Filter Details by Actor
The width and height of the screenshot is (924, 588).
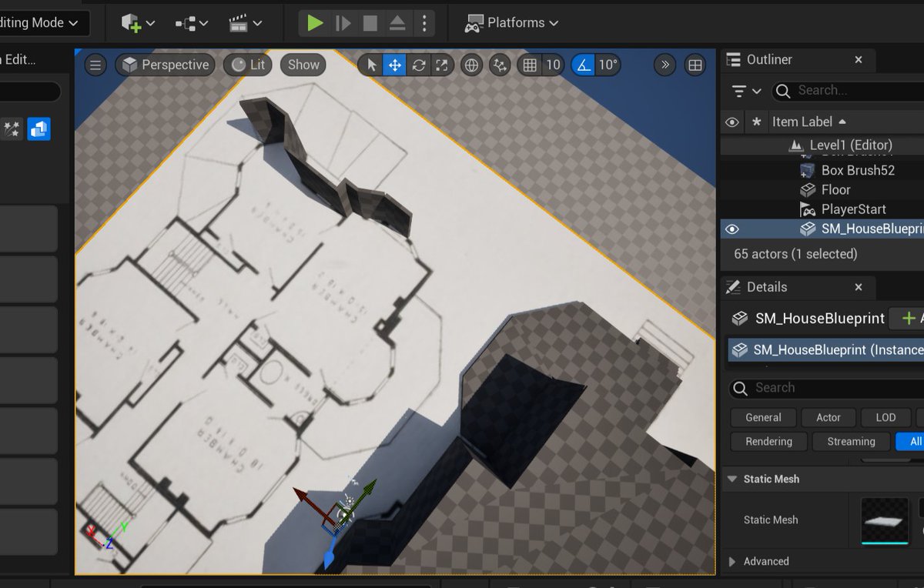pos(829,417)
